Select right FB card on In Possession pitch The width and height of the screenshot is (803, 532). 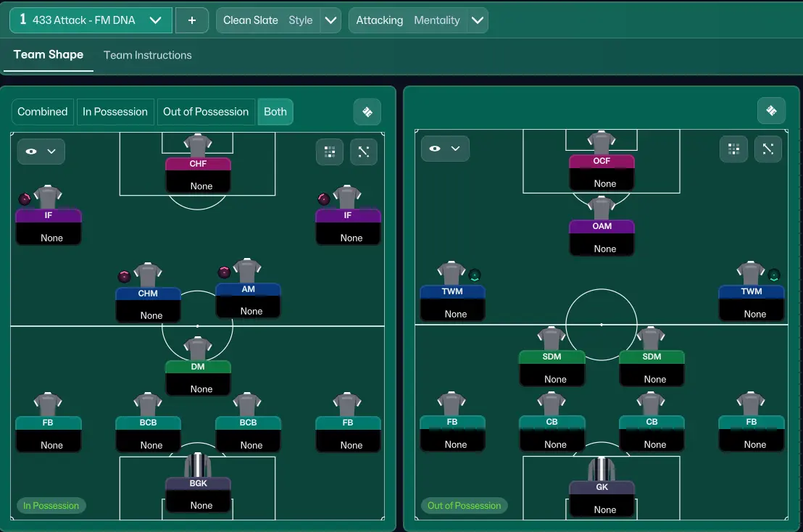[349, 434]
